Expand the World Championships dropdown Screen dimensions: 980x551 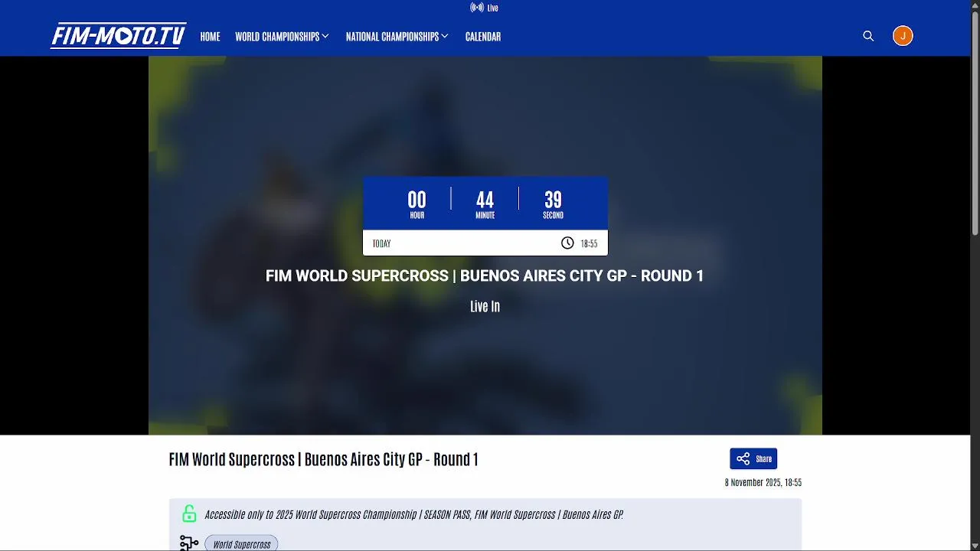tap(282, 37)
